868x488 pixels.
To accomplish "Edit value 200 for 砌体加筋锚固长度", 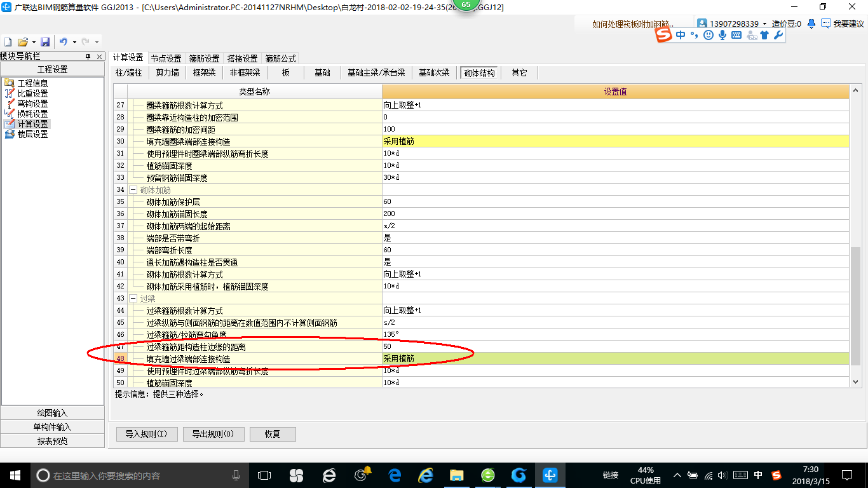I will point(615,214).
